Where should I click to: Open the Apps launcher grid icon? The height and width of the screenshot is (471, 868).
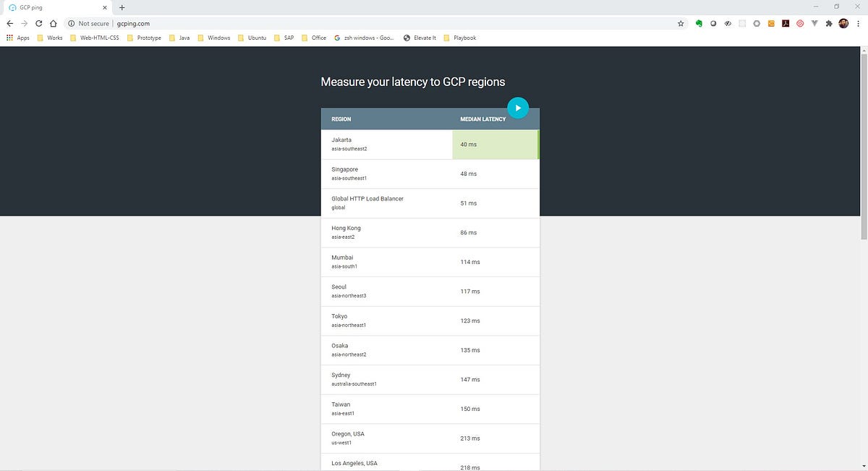pos(8,38)
